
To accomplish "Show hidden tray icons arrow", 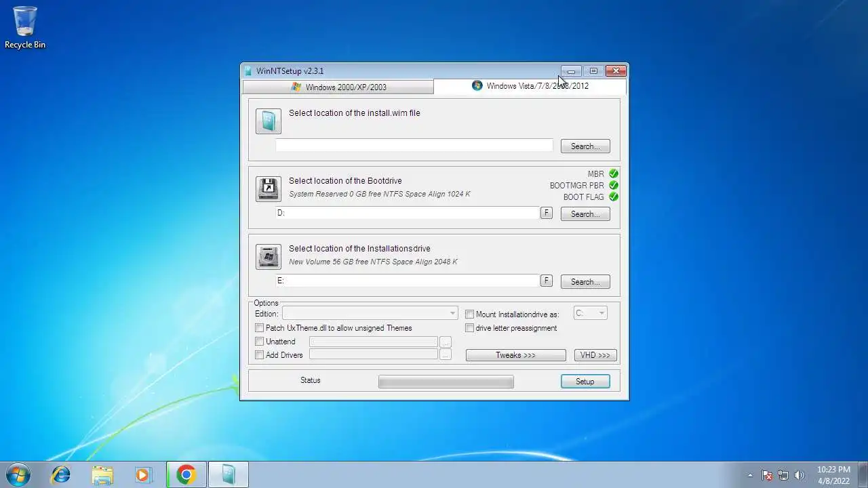I will 750,475.
